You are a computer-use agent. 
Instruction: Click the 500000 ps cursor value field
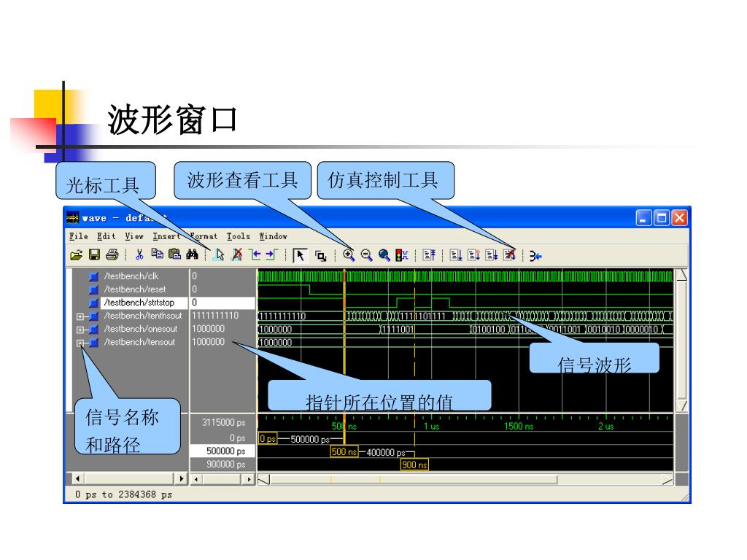coord(223,451)
